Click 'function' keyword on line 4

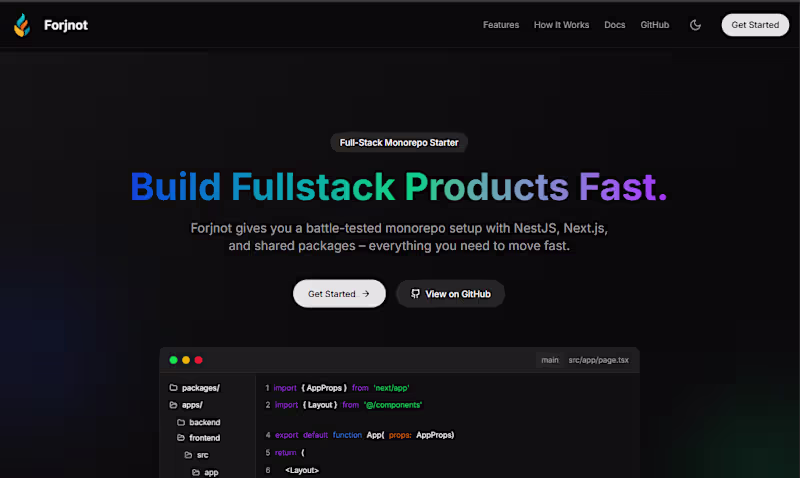(347, 435)
